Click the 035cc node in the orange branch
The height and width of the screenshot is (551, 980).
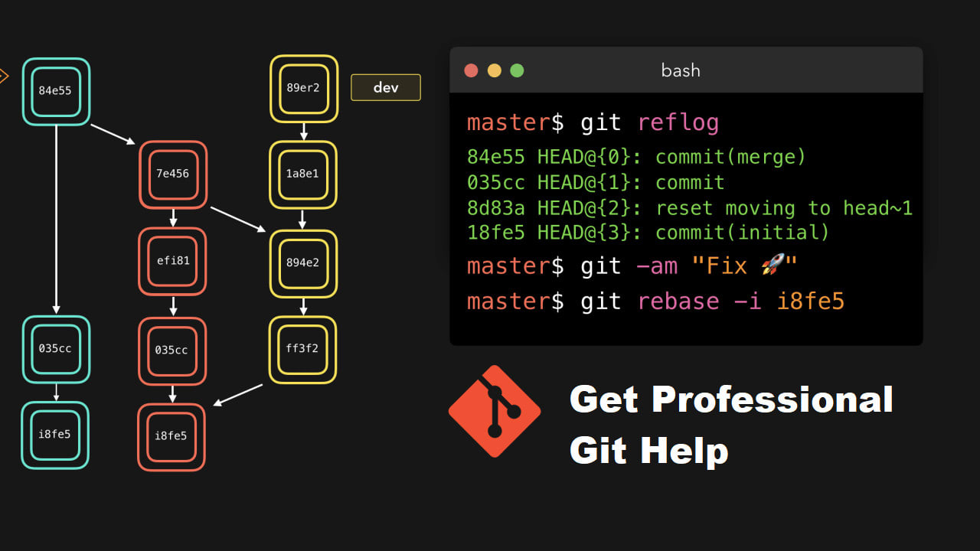[172, 350]
